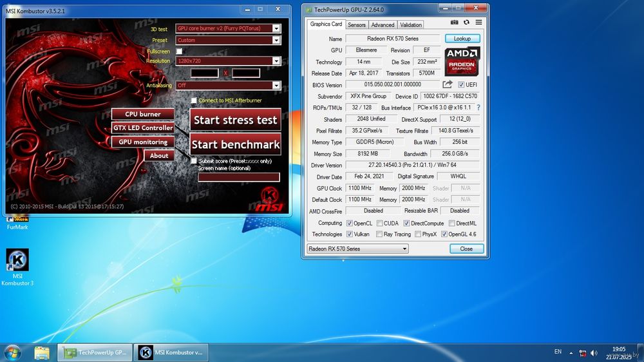644x362 pixels.
Task: Click the GPU-Z screenshot camera icon
Action: click(x=454, y=22)
